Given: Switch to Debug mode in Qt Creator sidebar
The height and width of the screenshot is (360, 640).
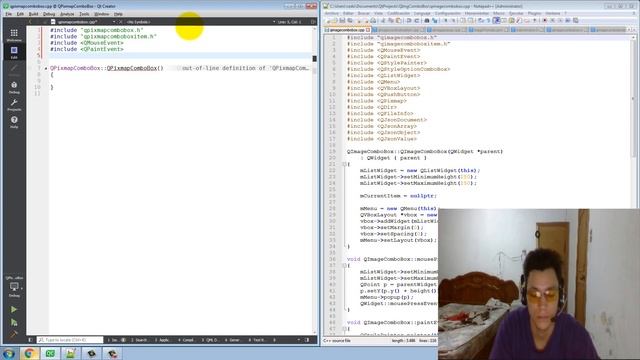Looking at the screenshot, I should pos(14,87).
